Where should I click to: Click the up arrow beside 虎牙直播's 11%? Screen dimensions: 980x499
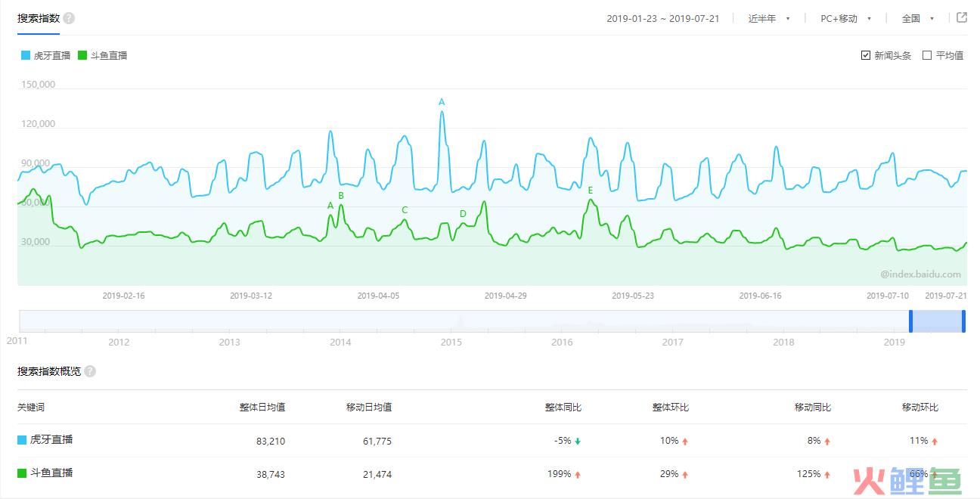935,441
